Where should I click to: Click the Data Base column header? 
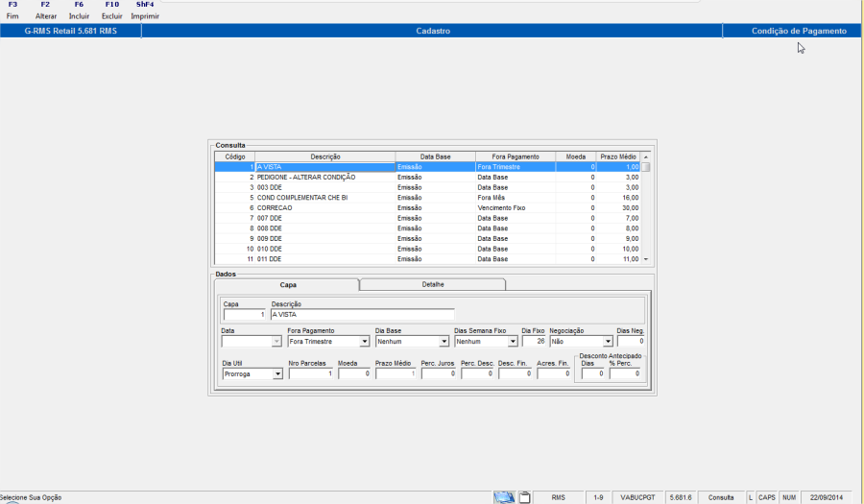click(435, 157)
